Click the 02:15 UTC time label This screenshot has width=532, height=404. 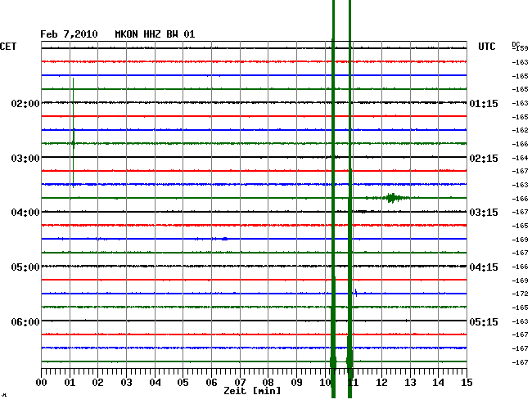click(x=484, y=159)
